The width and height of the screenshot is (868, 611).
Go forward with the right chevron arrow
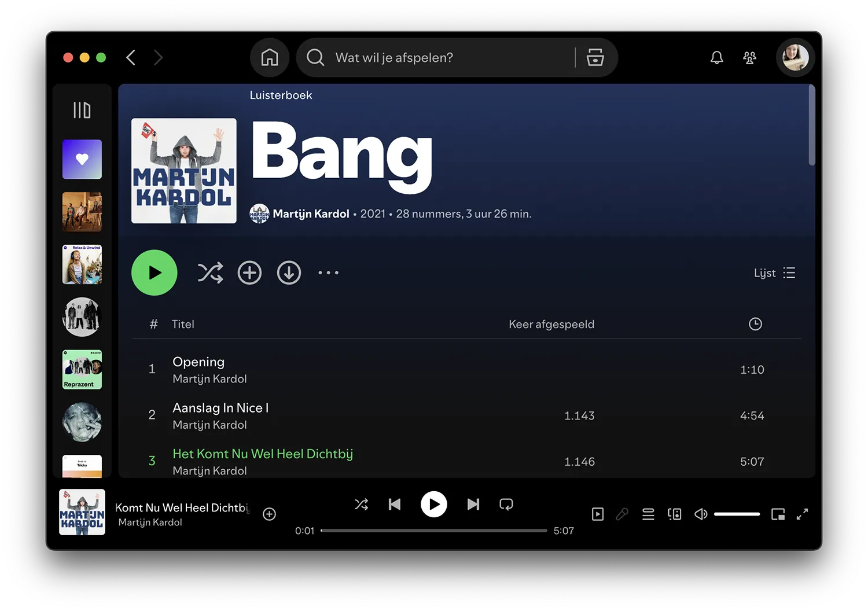[158, 58]
